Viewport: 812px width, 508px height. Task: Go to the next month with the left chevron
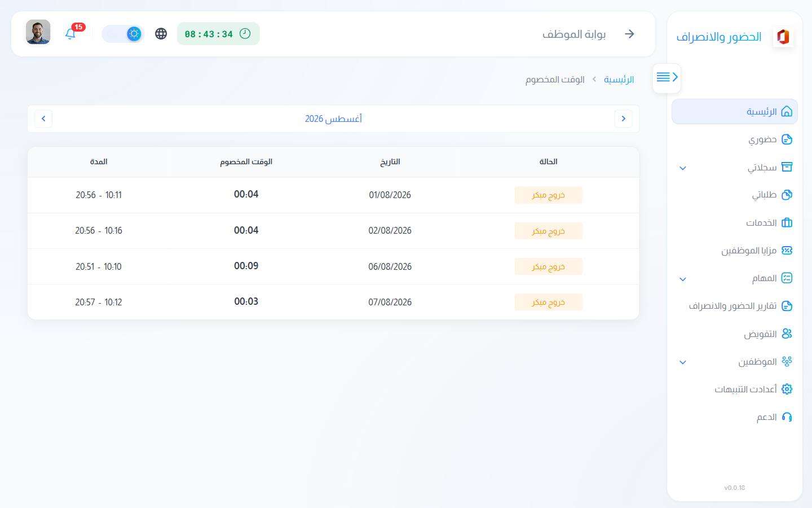(43, 119)
